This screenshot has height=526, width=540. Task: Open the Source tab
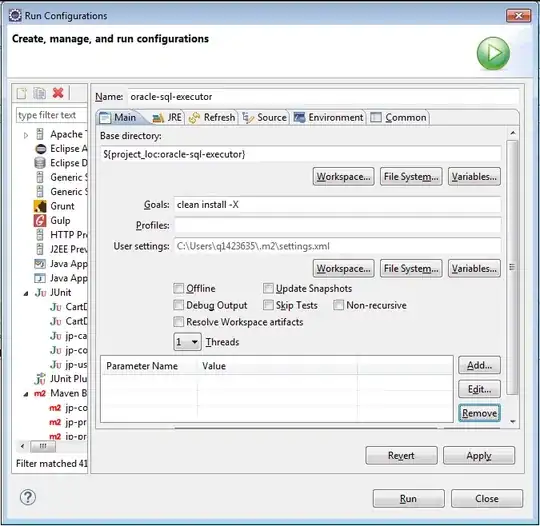pos(264,118)
